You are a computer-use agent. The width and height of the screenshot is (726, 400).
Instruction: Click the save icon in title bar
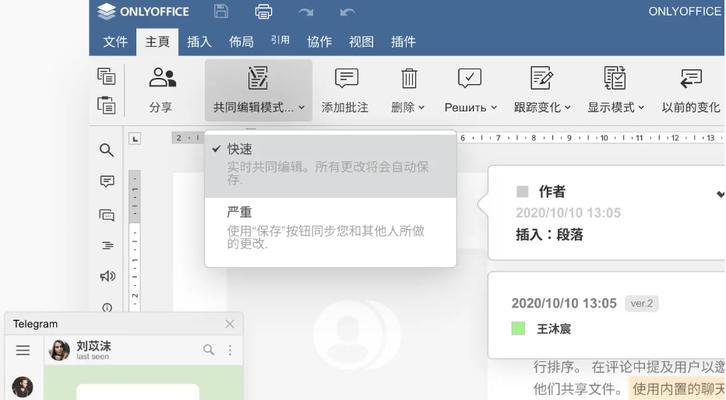(x=221, y=11)
